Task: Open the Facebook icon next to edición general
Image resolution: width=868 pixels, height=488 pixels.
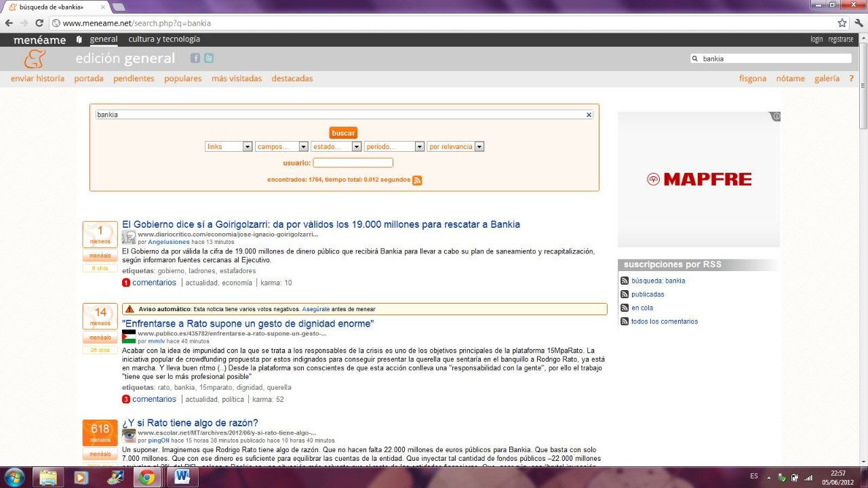Action: click(x=195, y=58)
